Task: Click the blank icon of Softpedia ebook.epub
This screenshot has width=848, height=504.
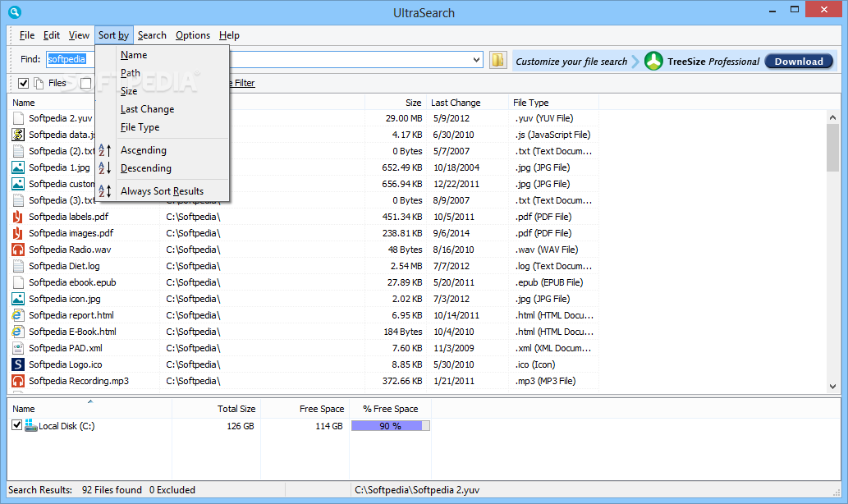Action: pyautogui.click(x=18, y=282)
